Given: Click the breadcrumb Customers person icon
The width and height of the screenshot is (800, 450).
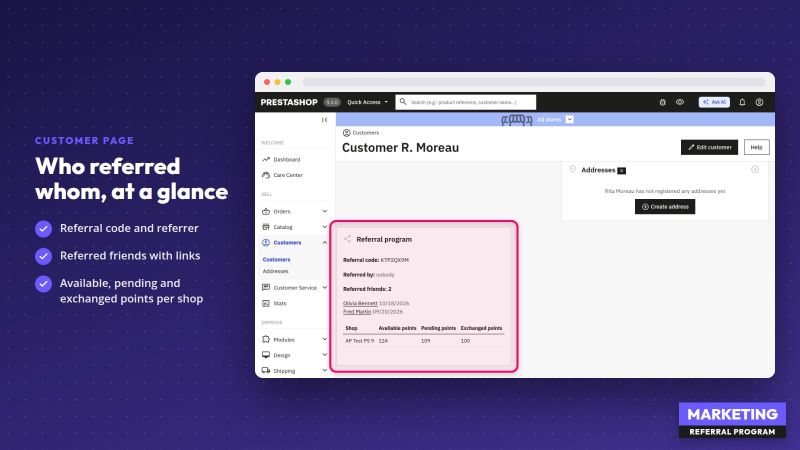Looking at the screenshot, I should click(346, 133).
